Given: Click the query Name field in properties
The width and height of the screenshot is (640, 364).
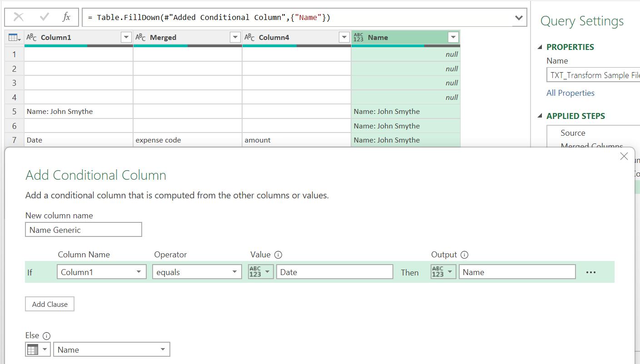Looking at the screenshot, I should pos(593,75).
